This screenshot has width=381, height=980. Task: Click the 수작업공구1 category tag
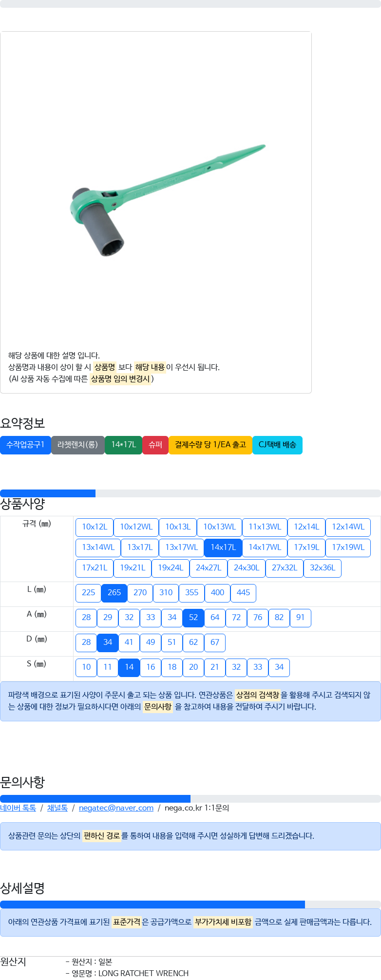coord(25,445)
